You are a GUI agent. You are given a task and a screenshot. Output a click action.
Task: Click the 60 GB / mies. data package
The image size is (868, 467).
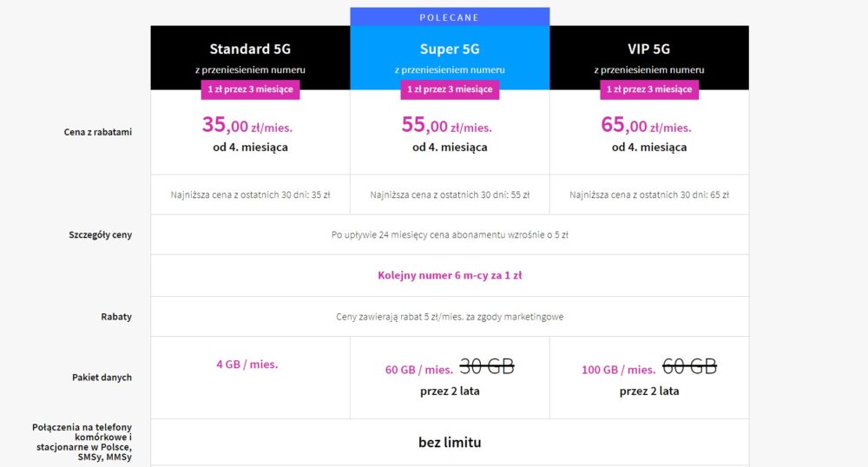click(419, 370)
